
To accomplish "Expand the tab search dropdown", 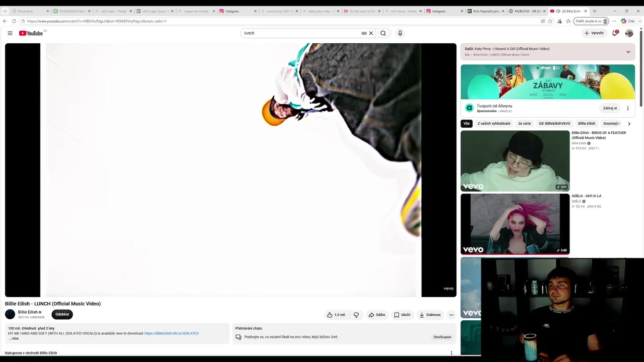I will point(5,11).
